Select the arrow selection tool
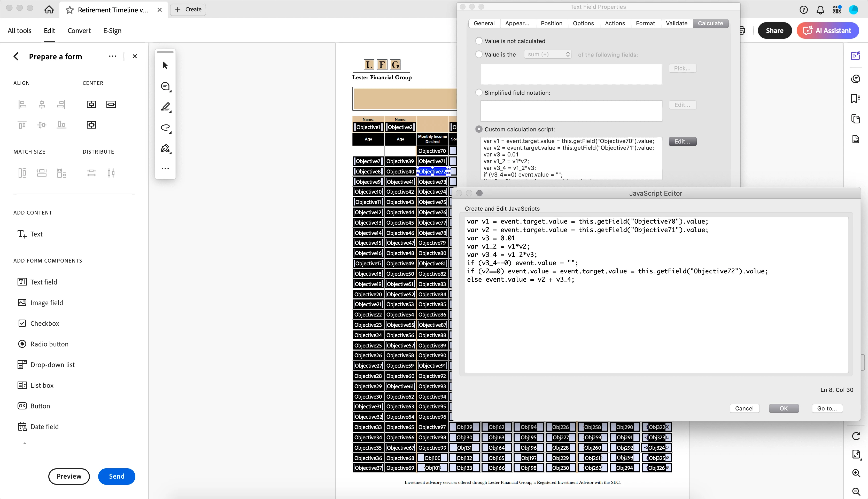 point(165,66)
